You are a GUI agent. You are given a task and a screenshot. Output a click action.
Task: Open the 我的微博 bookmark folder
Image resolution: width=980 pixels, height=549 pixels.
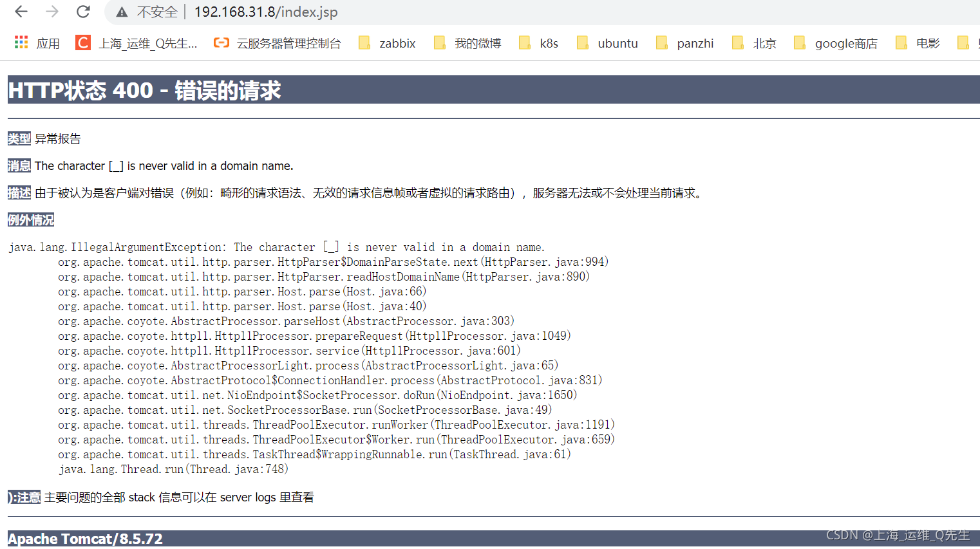[467, 43]
